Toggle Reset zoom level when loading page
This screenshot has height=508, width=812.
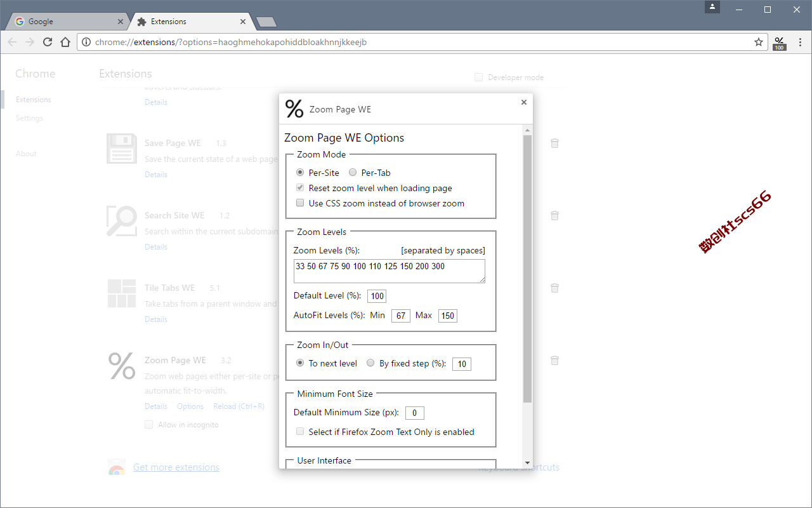tap(301, 188)
